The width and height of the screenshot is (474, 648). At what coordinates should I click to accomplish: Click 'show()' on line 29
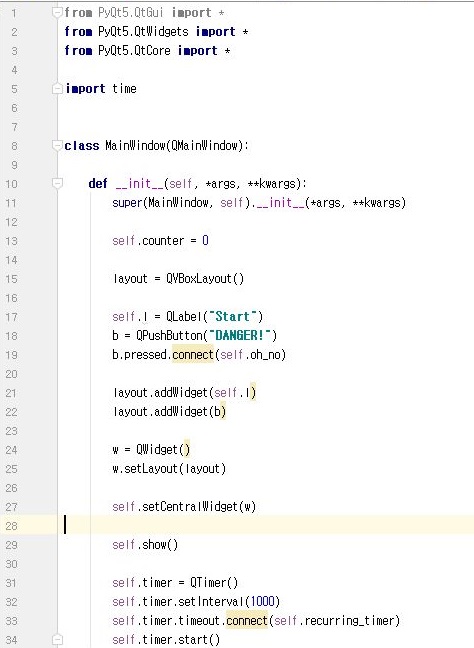point(160,545)
